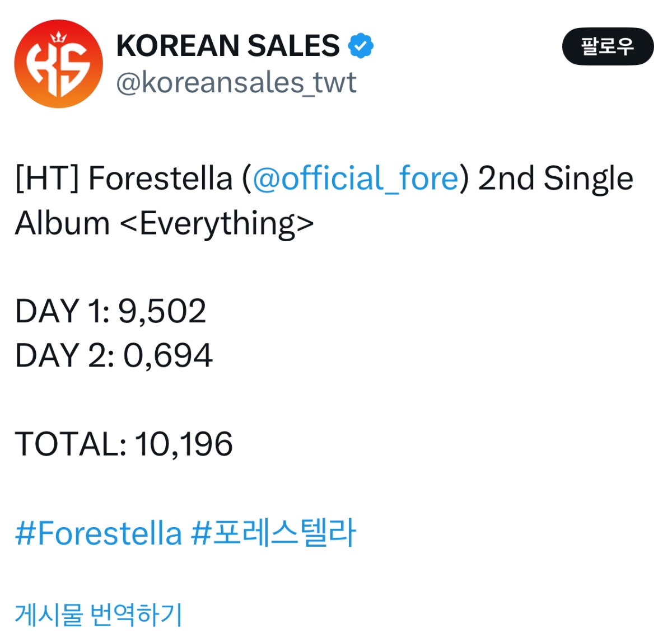Click the DAY 1: 9,502 line

110,311
